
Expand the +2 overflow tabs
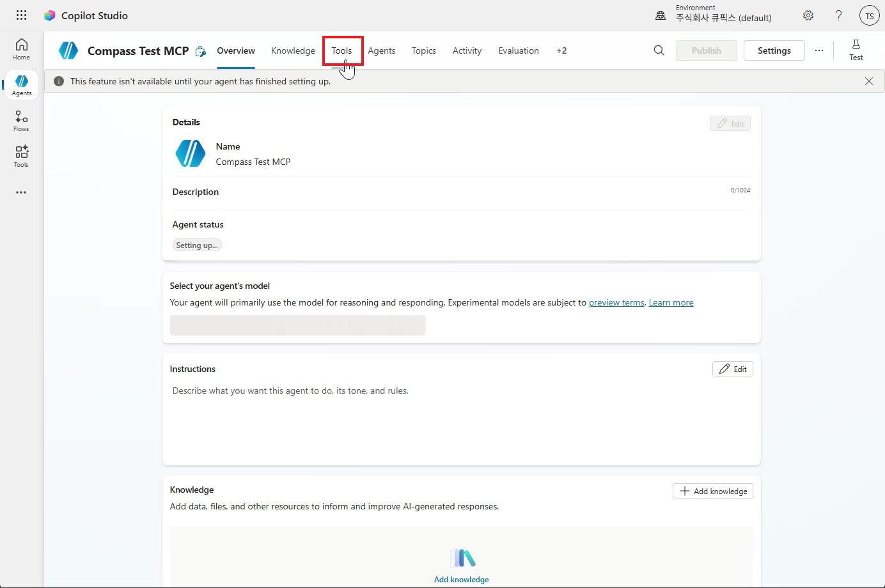click(561, 50)
